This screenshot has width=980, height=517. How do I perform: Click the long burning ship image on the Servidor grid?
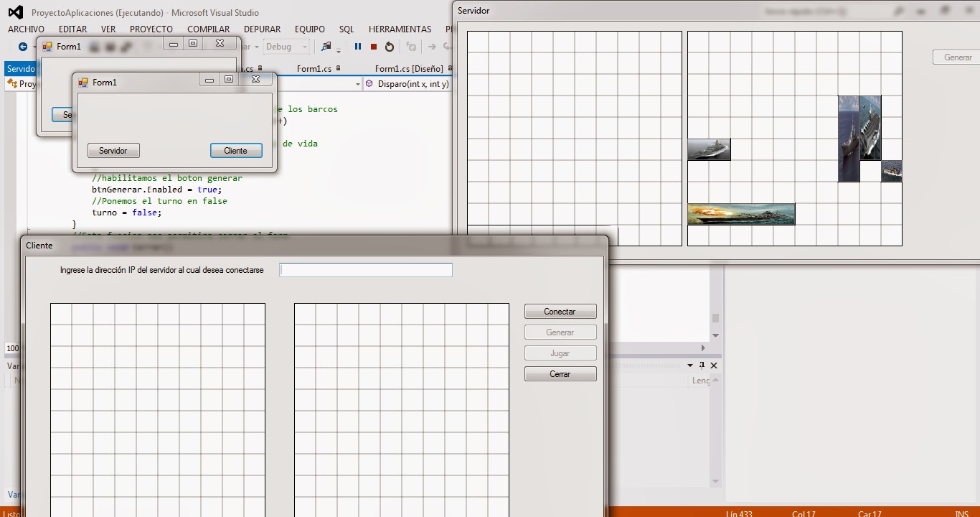[x=741, y=214]
